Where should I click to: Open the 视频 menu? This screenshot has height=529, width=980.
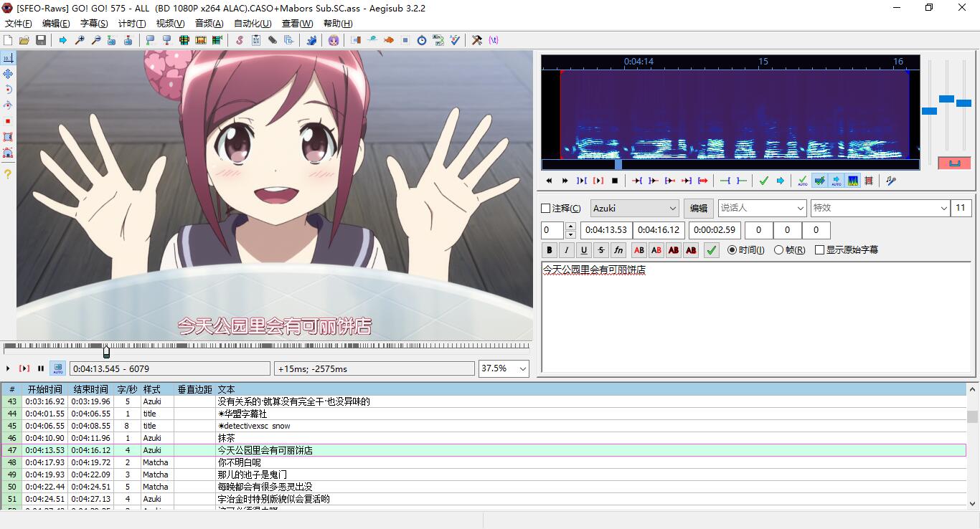(170, 24)
